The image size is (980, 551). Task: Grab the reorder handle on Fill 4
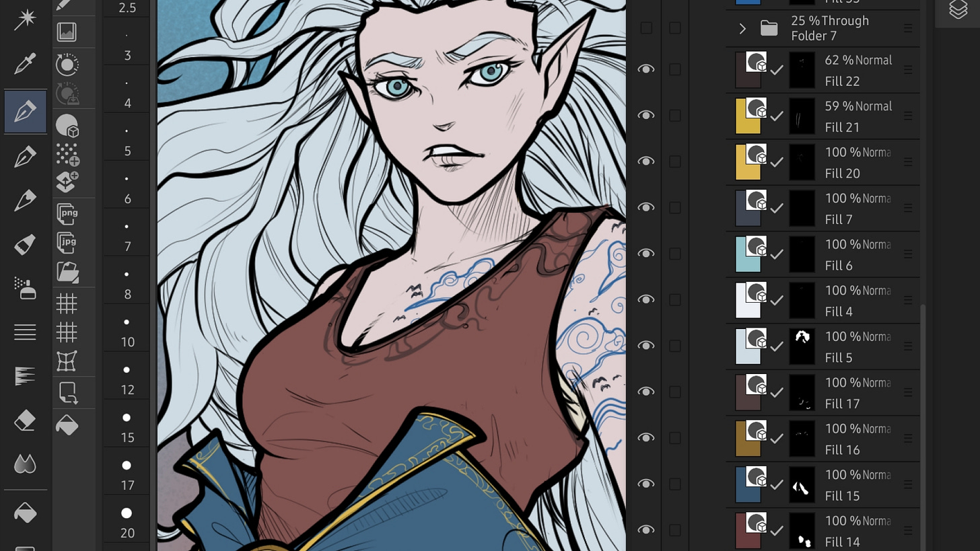tap(907, 299)
